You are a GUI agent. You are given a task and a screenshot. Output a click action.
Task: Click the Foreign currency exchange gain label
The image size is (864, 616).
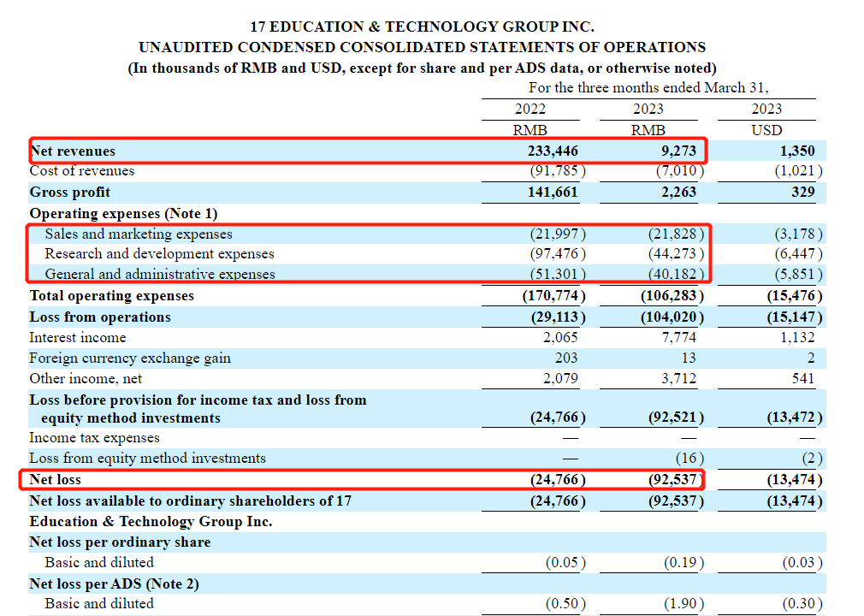point(130,358)
